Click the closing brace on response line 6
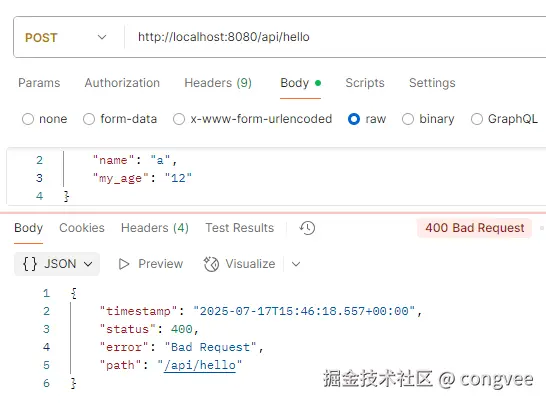Screen dimensions: 546x403 [x=74, y=383]
